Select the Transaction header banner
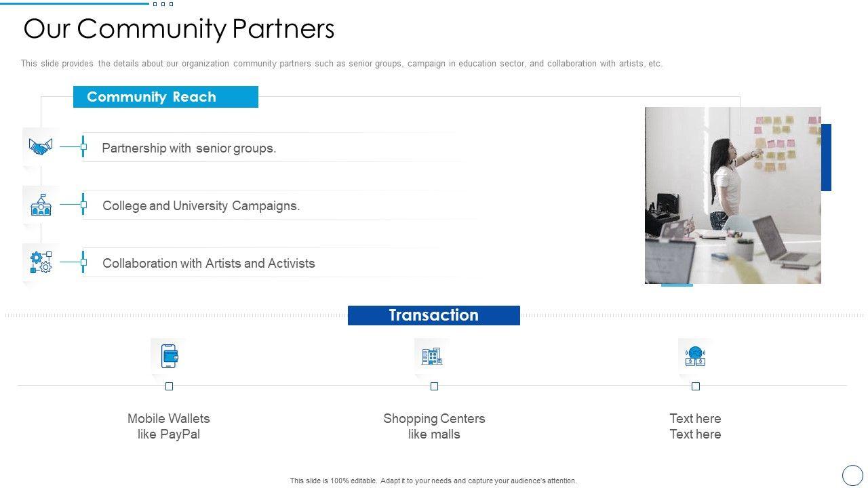This screenshot has height=488, width=868. [x=434, y=315]
